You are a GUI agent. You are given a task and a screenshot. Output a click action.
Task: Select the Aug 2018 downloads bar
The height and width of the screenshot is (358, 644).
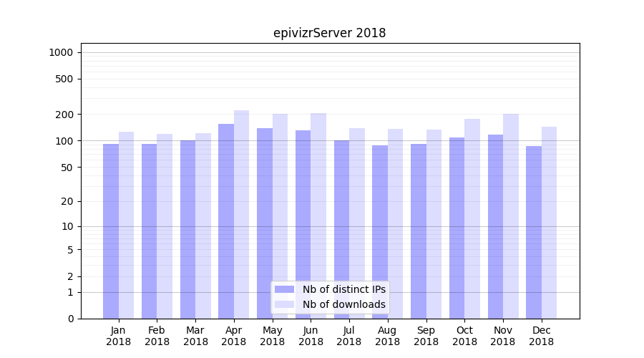click(x=395, y=223)
